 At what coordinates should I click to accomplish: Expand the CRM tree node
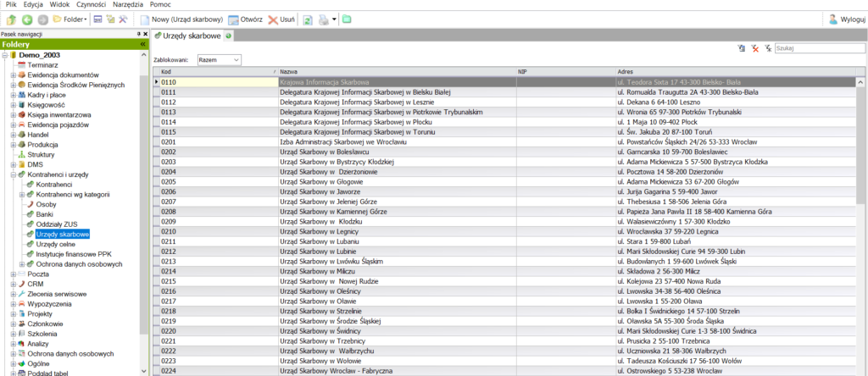pos(14,285)
